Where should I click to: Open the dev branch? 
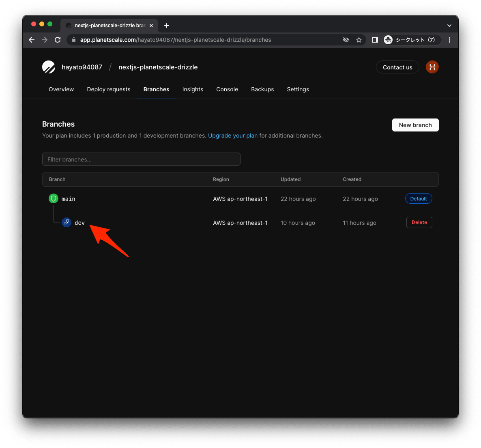[79, 223]
